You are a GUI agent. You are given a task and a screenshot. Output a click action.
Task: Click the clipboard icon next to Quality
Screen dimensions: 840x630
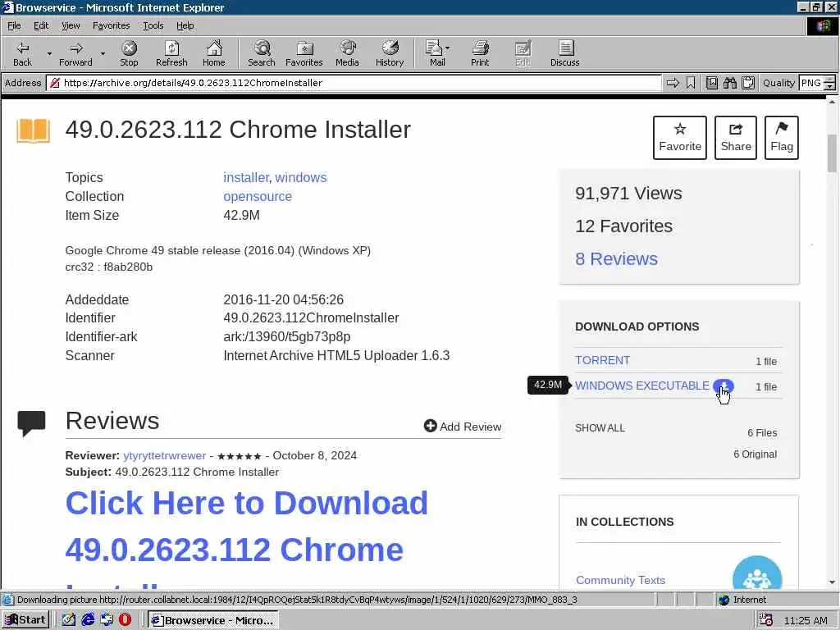(748, 83)
